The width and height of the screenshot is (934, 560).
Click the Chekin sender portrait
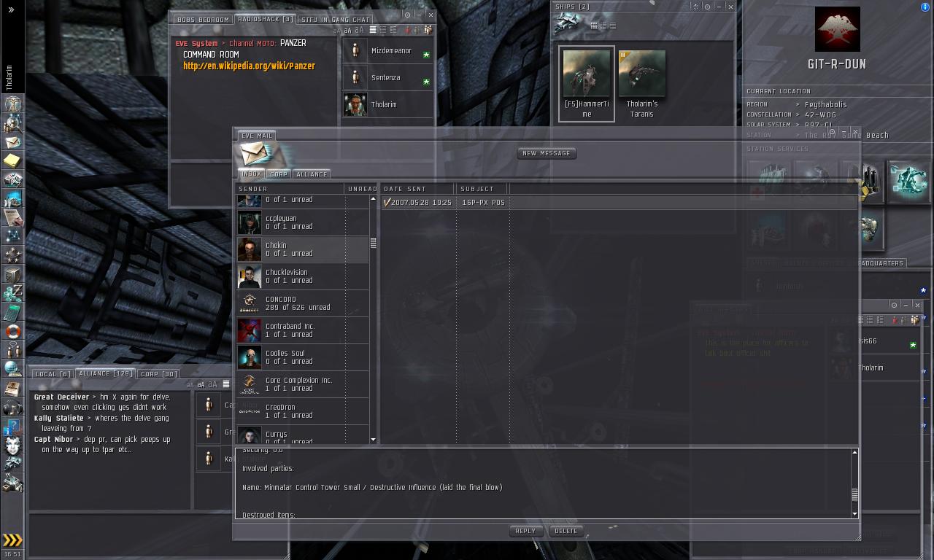coord(250,249)
